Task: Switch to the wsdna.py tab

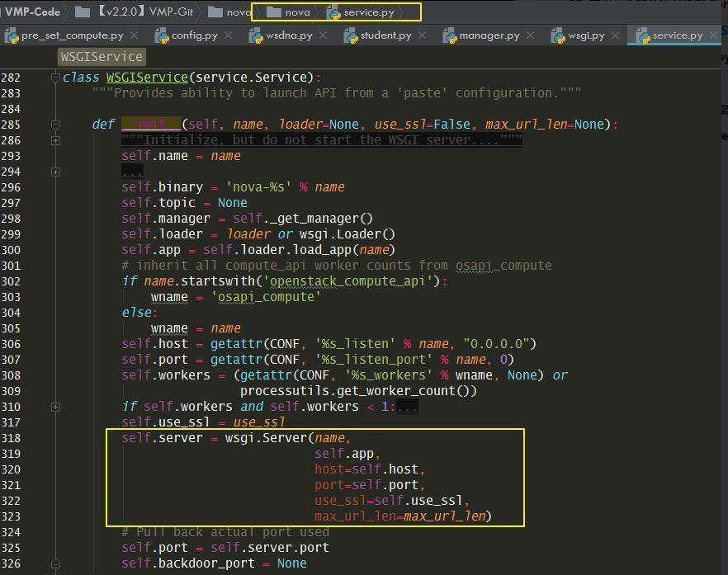Action: click(x=289, y=35)
